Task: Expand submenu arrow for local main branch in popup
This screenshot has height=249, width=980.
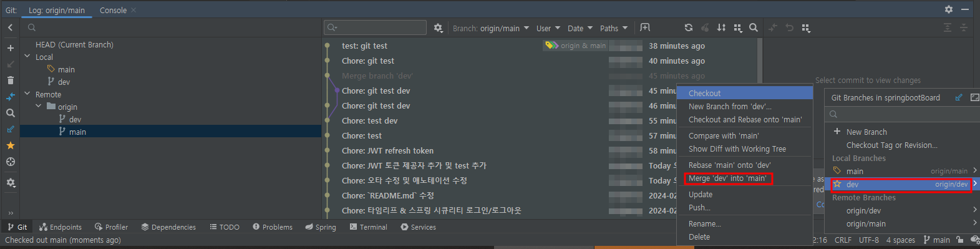Action: coord(974,170)
